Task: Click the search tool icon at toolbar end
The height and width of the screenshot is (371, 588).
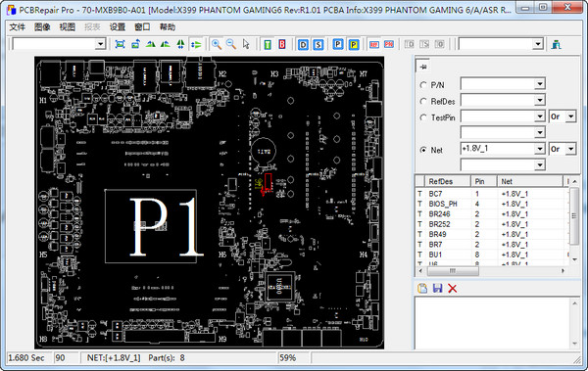Action: (x=556, y=44)
